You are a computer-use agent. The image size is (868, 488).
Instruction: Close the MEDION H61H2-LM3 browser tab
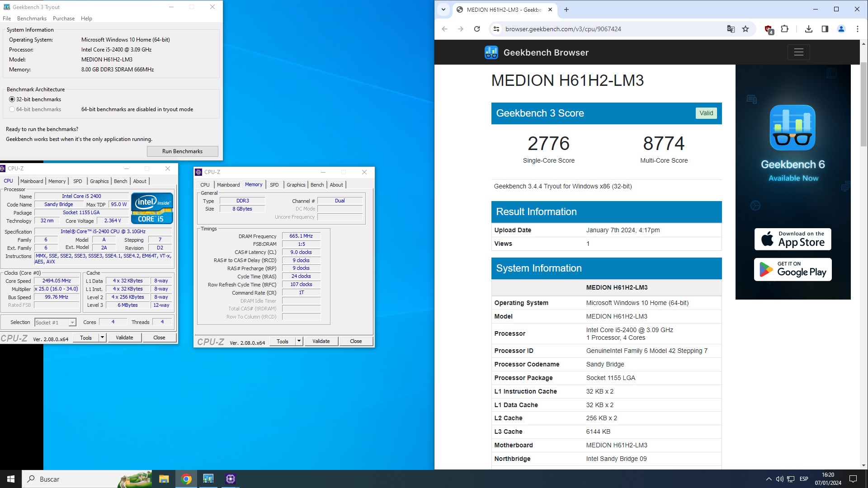(x=550, y=9)
